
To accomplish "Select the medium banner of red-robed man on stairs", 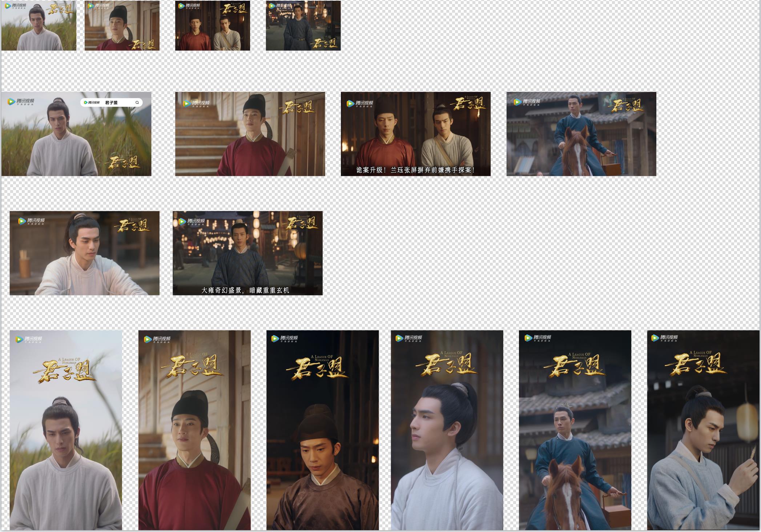I will tap(250, 134).
